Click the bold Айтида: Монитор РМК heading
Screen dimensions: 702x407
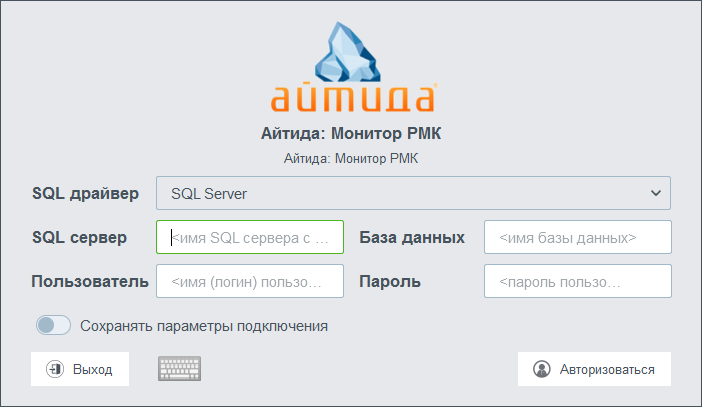tap(351, 133)
